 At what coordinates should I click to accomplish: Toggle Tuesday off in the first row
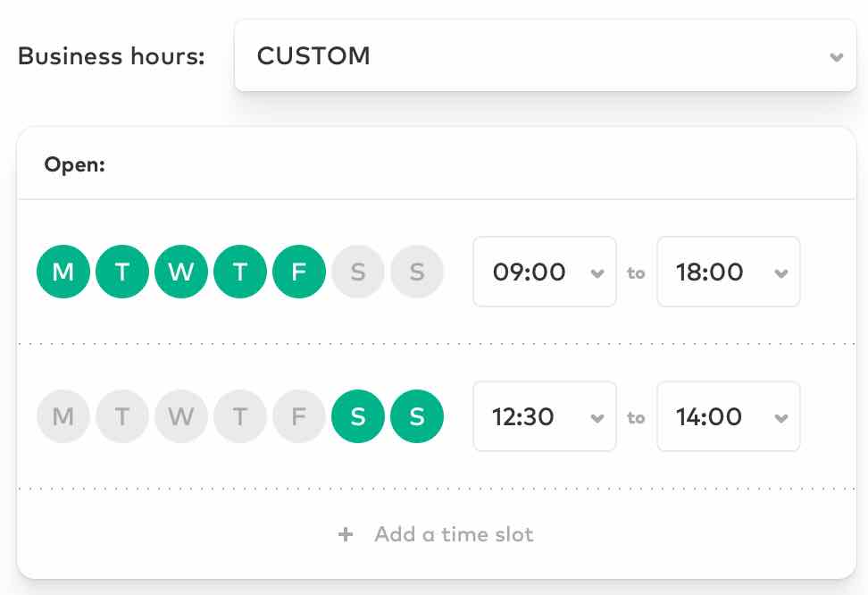[122, 272]
